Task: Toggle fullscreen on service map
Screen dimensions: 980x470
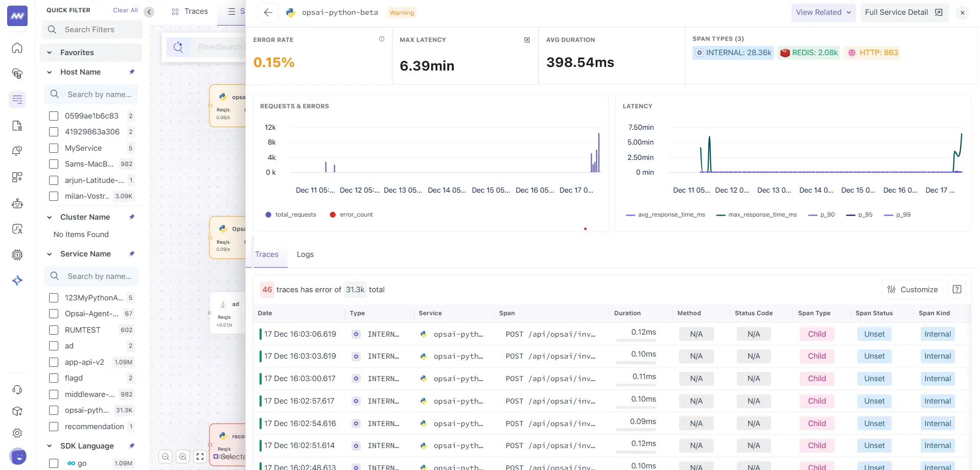Action: (200, 457)
